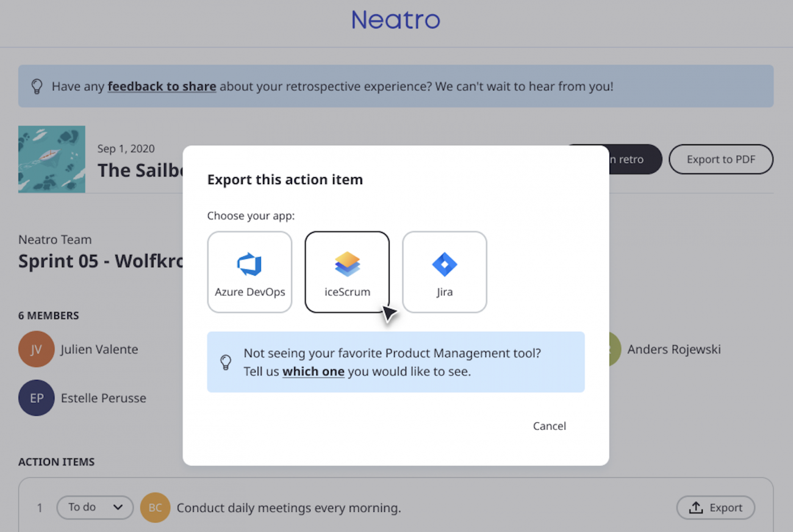Click Julien Valente's JV avatar
793x532 pixels.
tap(36, 349)
